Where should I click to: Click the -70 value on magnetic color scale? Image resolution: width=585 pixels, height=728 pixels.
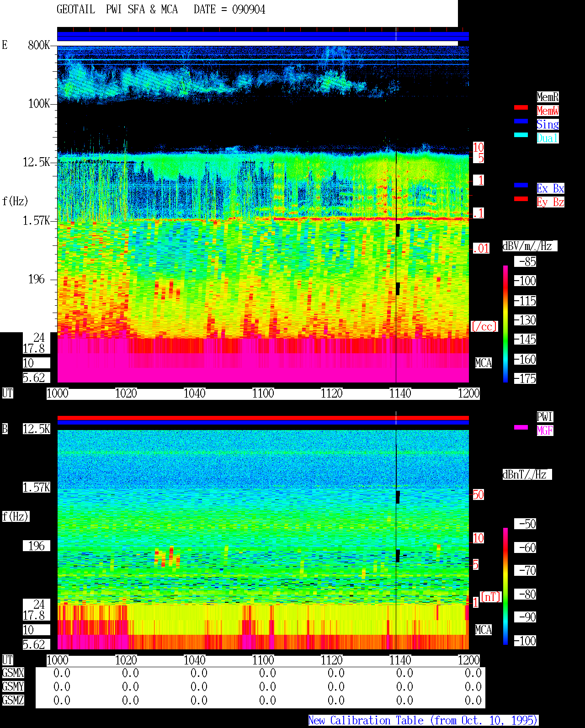tap(526, 570)
